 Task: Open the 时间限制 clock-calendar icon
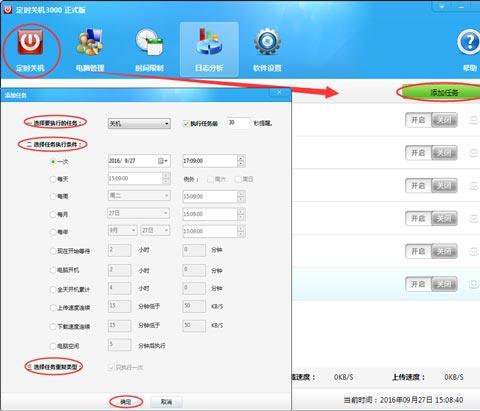tap(149, 42)
